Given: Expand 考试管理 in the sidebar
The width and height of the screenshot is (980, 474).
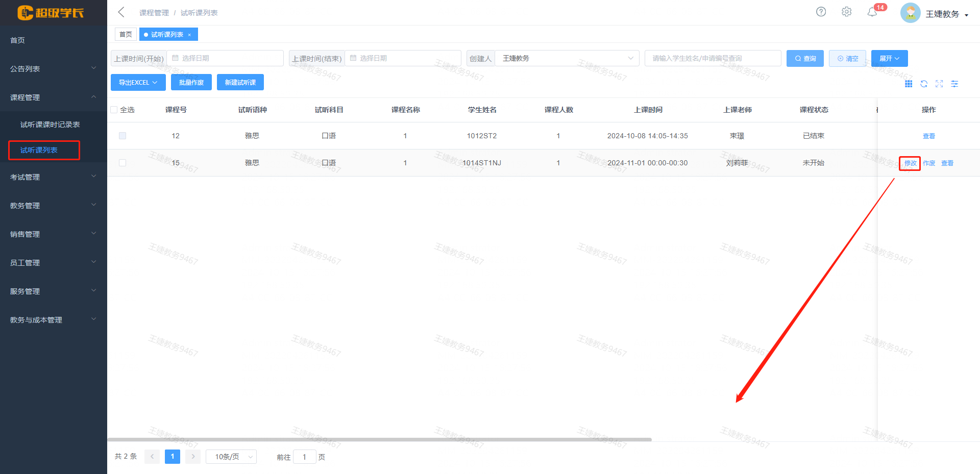Looking at the screenshot, I should point(53,177).
